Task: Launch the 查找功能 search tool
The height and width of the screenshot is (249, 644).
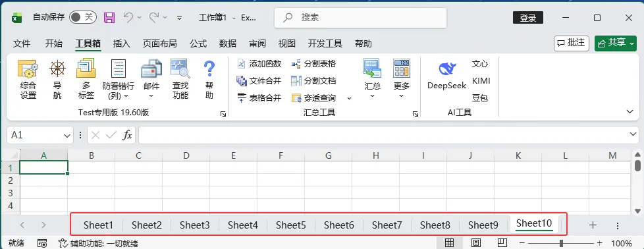Action: (180, 69)
